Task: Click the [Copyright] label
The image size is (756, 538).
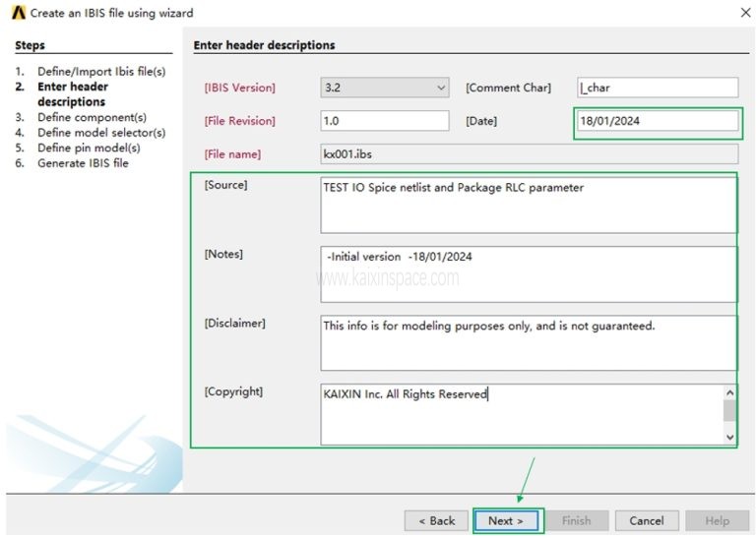Action: [x=233, y=391]
